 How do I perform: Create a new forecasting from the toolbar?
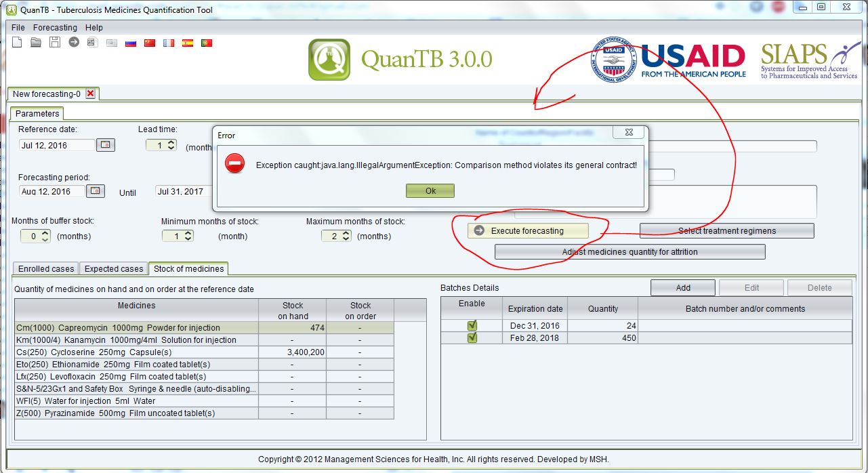click(18, 43)
